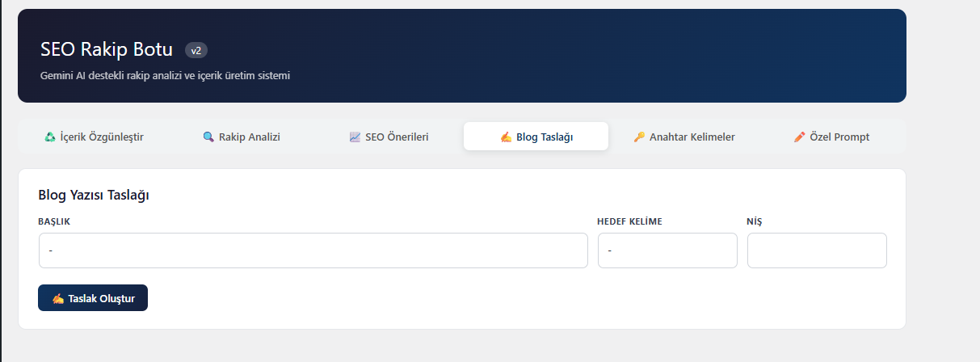Open the Özel Prompt tab

[x=831, y=137]
